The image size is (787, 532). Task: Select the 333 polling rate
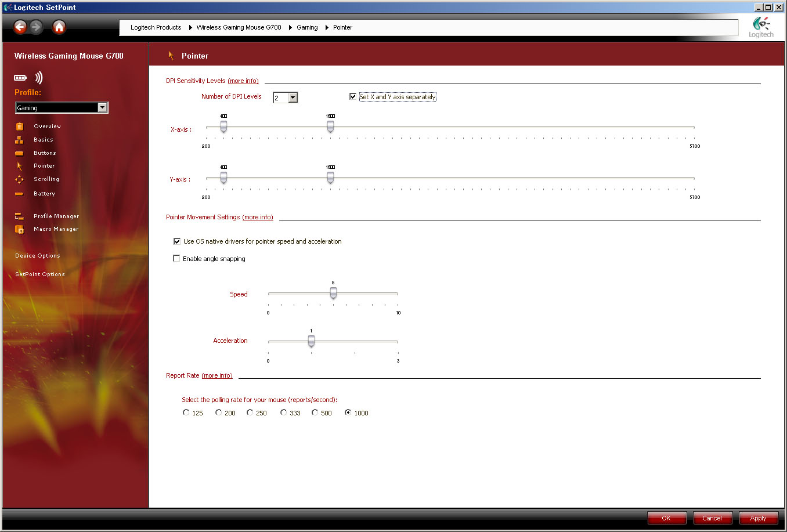point(283,412)
